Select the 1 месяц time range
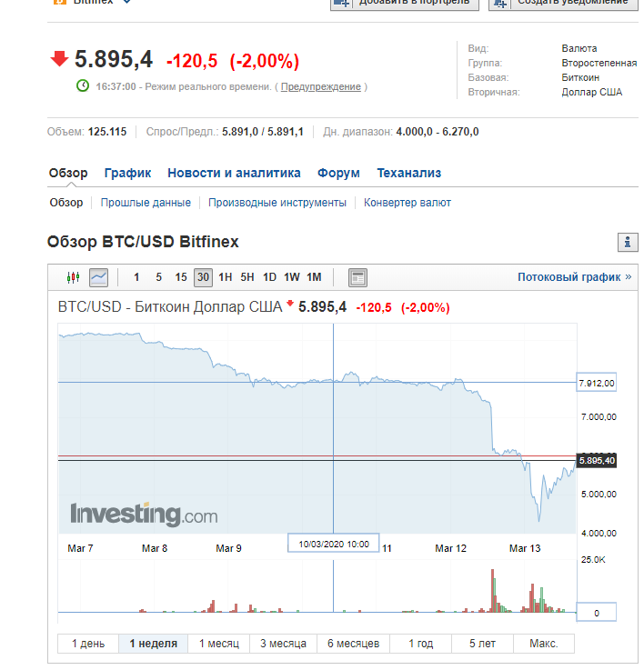The width and height of the screenshot is (644, 670). [x=218, y=644]
